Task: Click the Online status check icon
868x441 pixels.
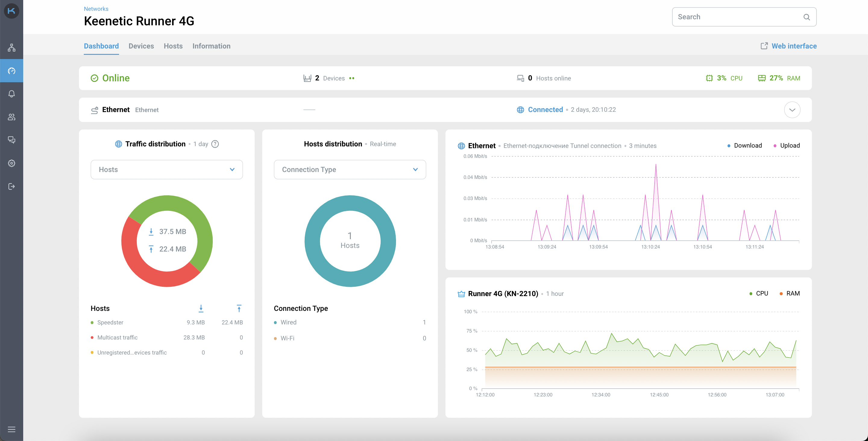Action: 94,78
